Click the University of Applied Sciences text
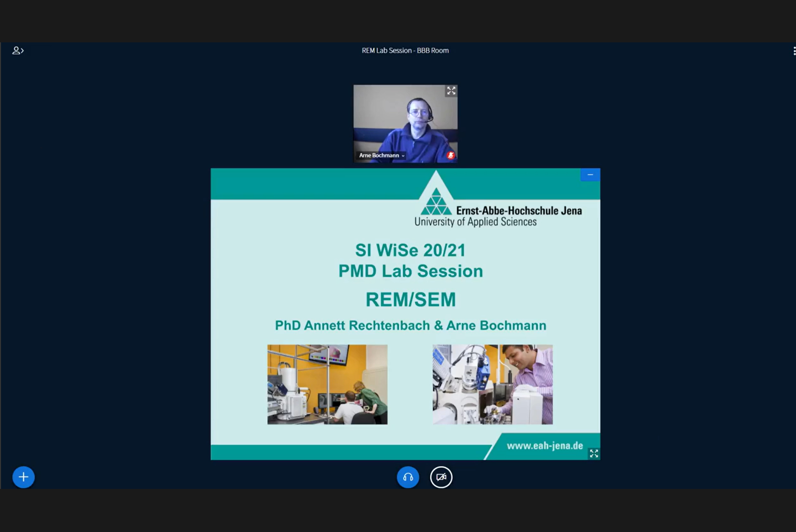 point(475,222)
